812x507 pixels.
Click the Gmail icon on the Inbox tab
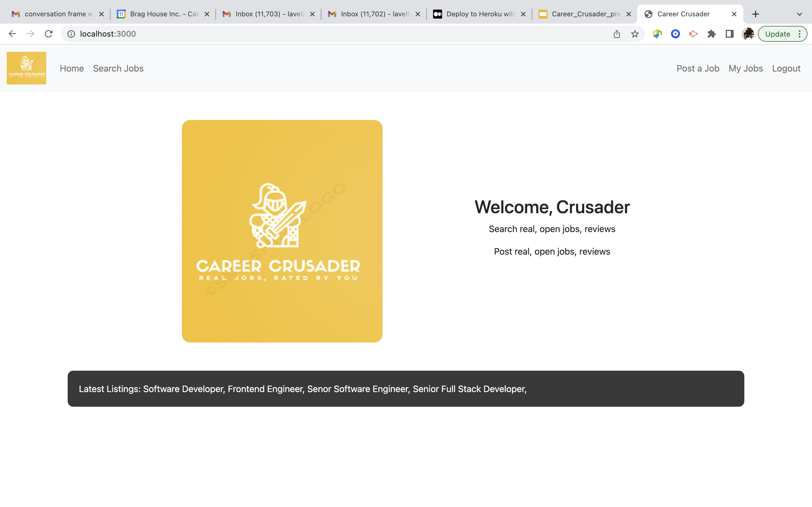tap(226, 14)
